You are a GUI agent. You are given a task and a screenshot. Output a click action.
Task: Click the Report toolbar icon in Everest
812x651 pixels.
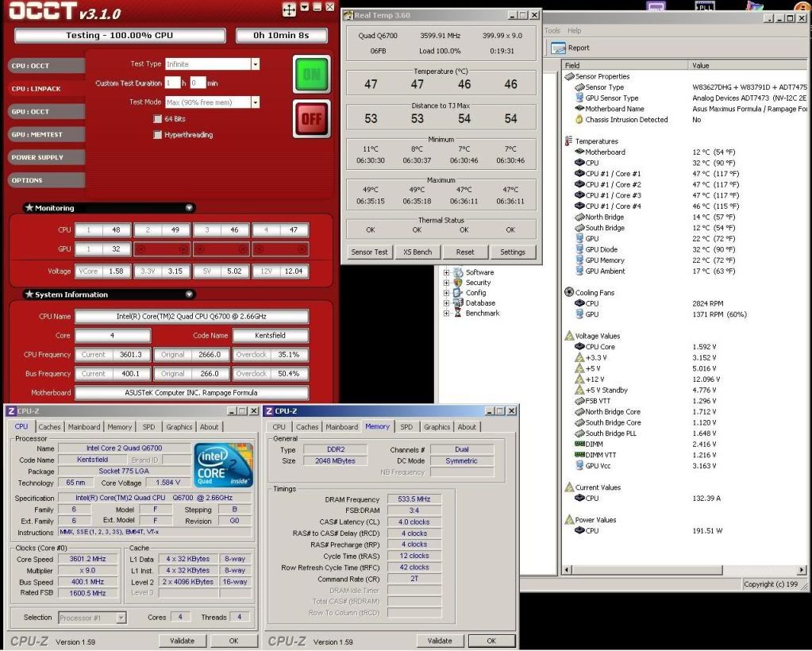(558, 47)
